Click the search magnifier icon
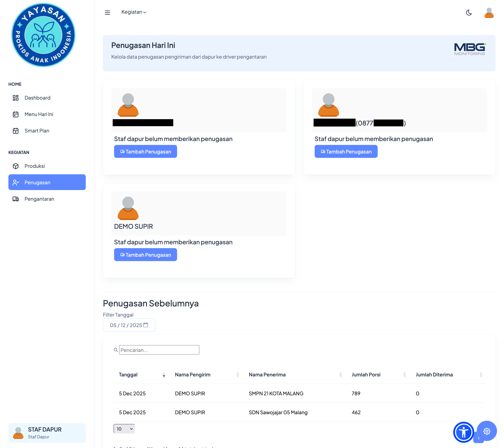This screenshot has width=504, height=448. point(116,350)
